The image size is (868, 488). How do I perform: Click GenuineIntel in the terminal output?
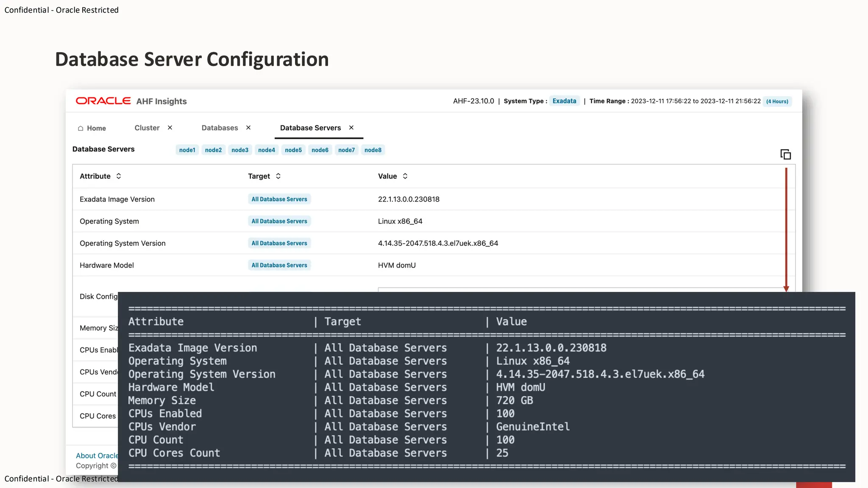533,427
